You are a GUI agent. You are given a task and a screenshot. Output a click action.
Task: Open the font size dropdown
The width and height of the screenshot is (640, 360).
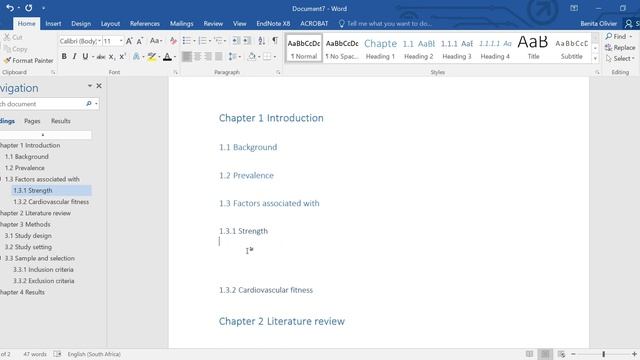click(121, 41)
